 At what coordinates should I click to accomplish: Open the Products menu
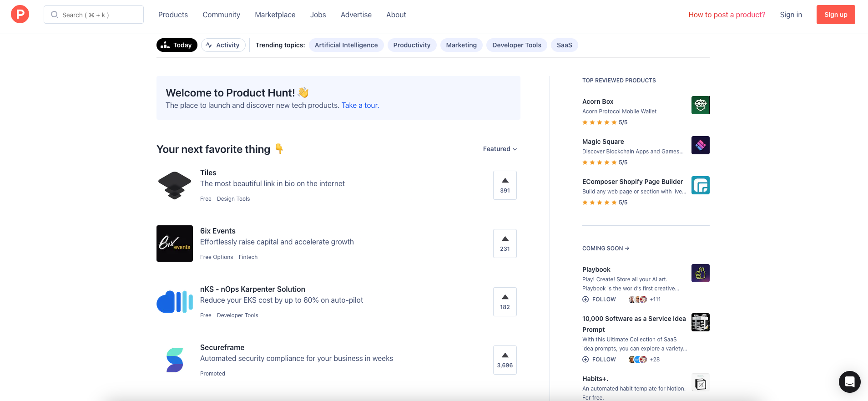(173, 15)
